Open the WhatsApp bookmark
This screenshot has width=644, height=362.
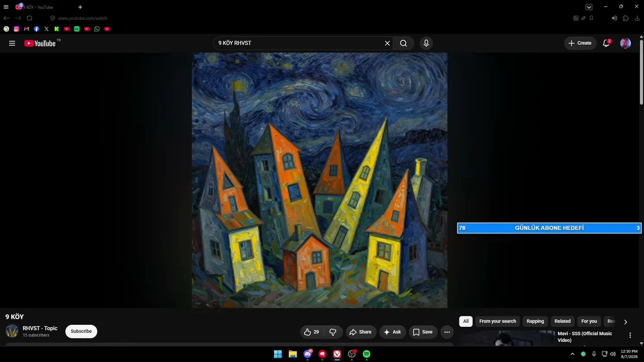[97, 29]
